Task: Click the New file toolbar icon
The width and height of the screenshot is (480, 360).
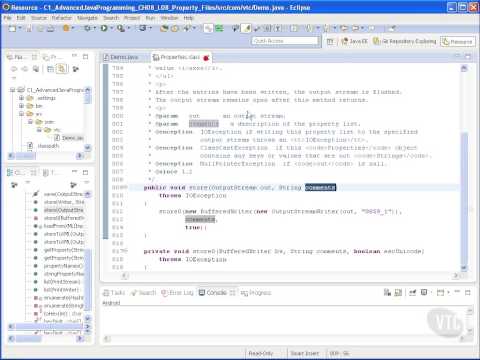Action: coord(12,29)
